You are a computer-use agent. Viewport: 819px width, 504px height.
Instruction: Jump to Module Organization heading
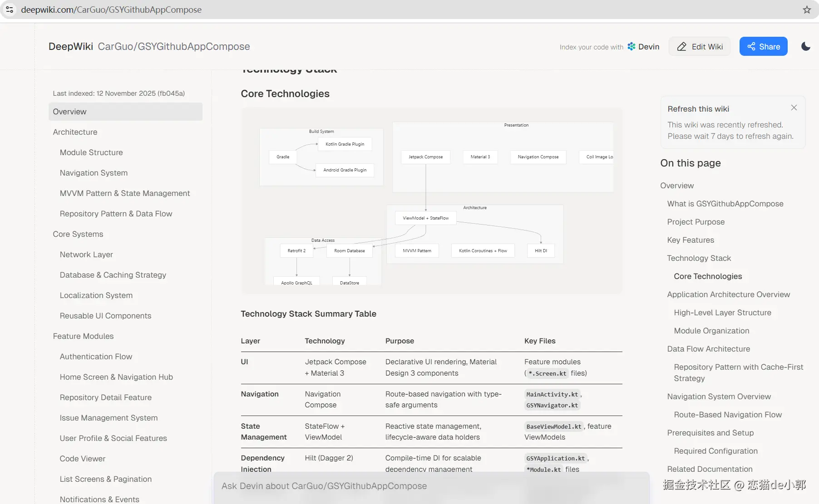711,331
